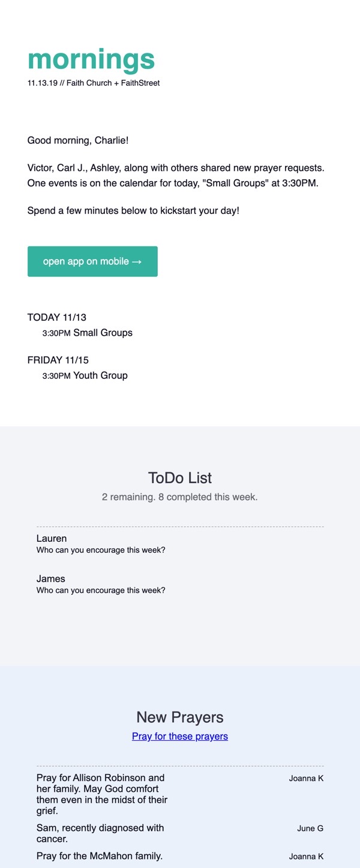Click the date and church subtitle line
The width and height of the screenshot is (360, 868).
click(x=94, y=83)
